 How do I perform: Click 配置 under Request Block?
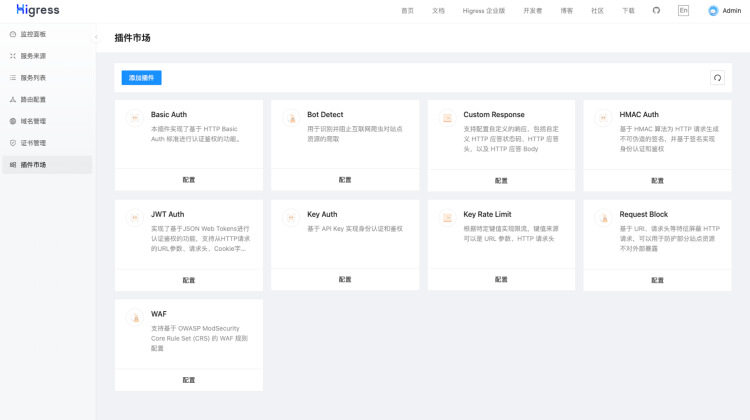click(x=657, y=280)
